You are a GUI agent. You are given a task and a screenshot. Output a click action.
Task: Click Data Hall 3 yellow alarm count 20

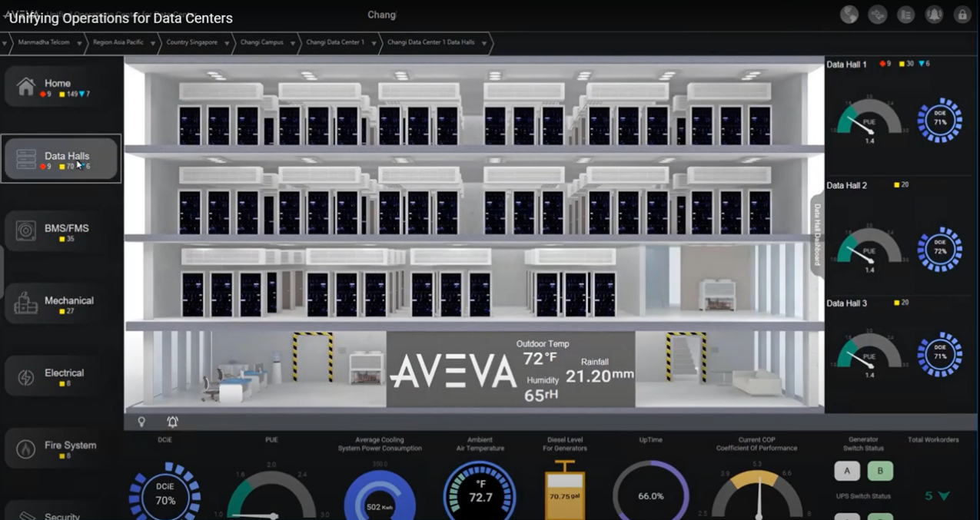902,303
